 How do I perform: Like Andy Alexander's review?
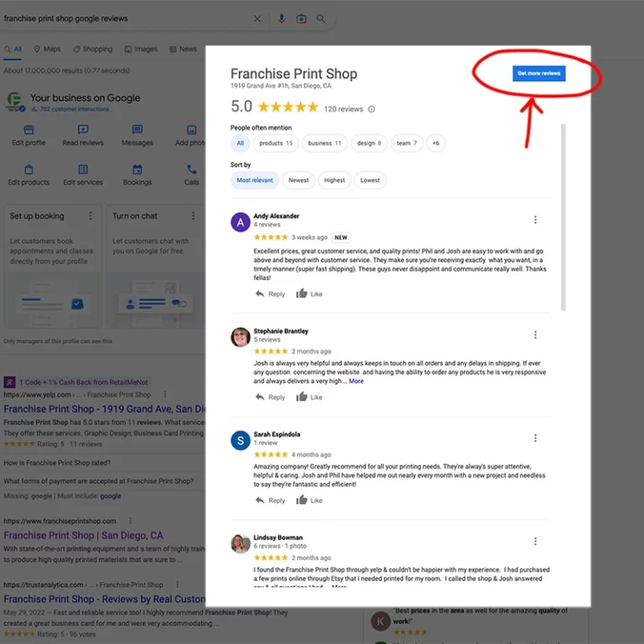[309, 293]
